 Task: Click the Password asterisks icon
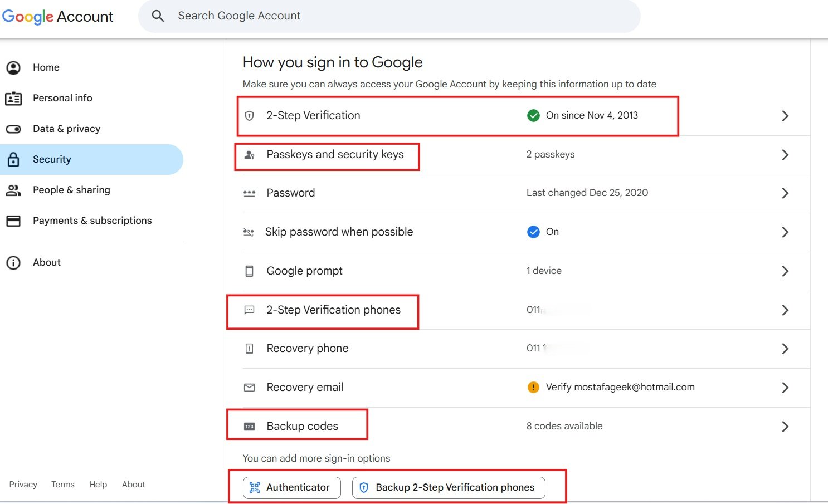click(x=250, y=193)
